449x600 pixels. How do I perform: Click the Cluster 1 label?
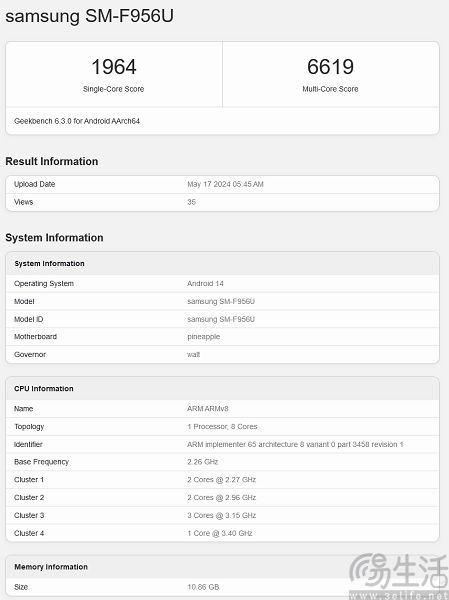click(x=29, y=480)
